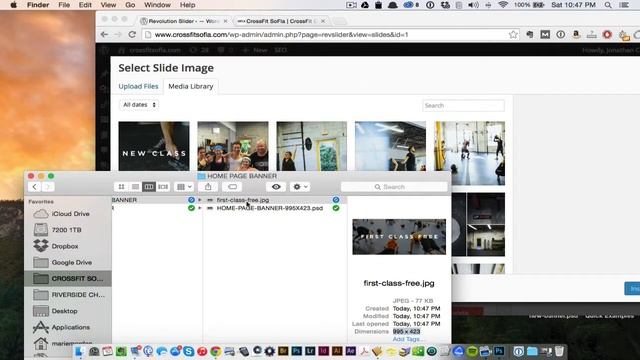This screenshot has height=360, width=640.
Task: Click the Quick Look eye button
Action: click(276, 187)
